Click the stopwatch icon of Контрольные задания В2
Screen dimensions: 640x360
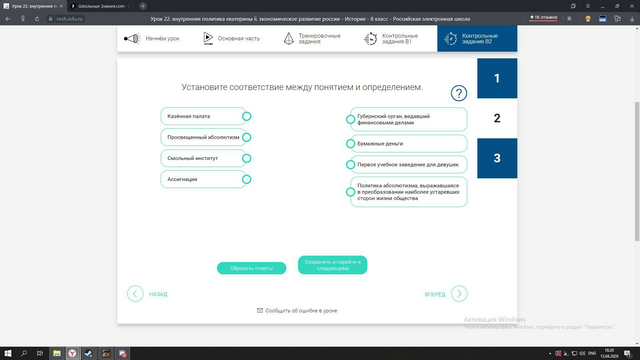pos(451,38)
